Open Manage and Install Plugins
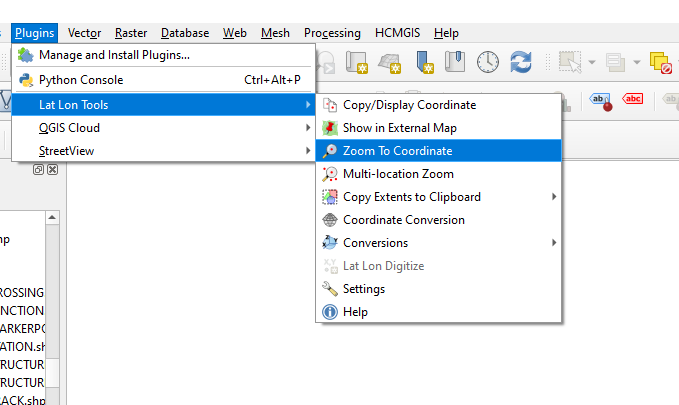 [x=114, y=54]
